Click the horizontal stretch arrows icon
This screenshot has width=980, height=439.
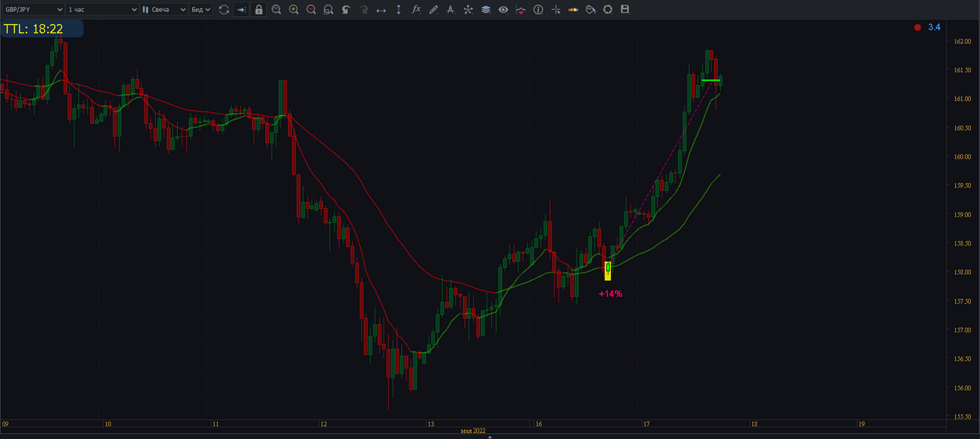point(381,10)
